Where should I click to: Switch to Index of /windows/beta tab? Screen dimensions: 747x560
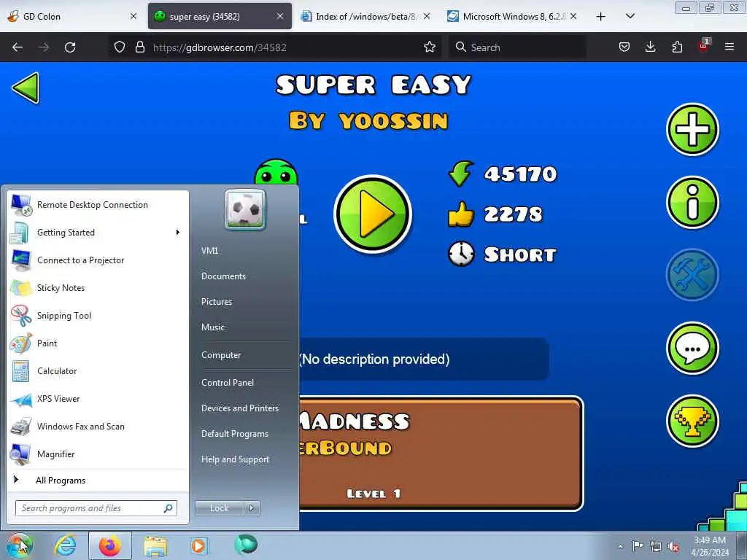(366, 16)
